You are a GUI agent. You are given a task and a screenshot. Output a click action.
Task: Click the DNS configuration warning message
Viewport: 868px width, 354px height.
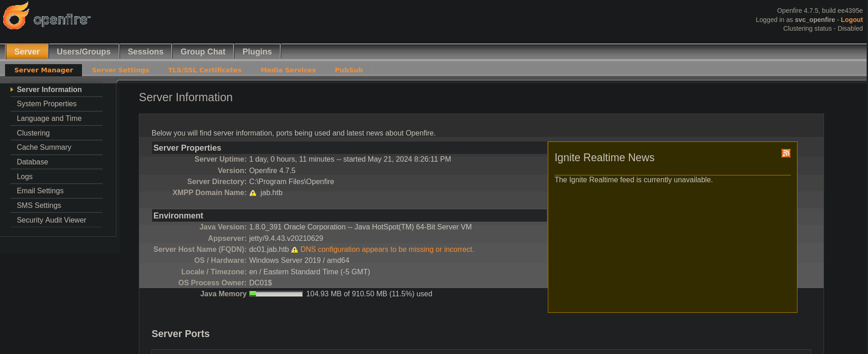[x=387, y=250]
